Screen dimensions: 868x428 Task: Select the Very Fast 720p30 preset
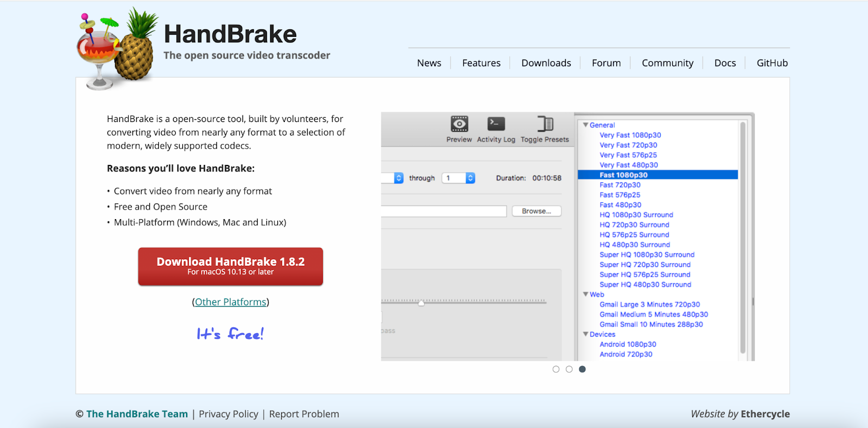pyautogui.click(x=628, y=145)
